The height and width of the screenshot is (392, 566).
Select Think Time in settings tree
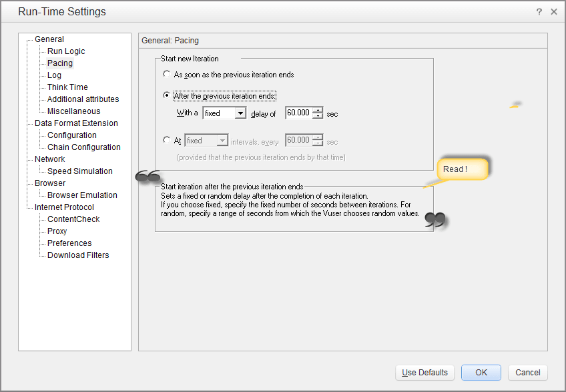tap(67, 87)
